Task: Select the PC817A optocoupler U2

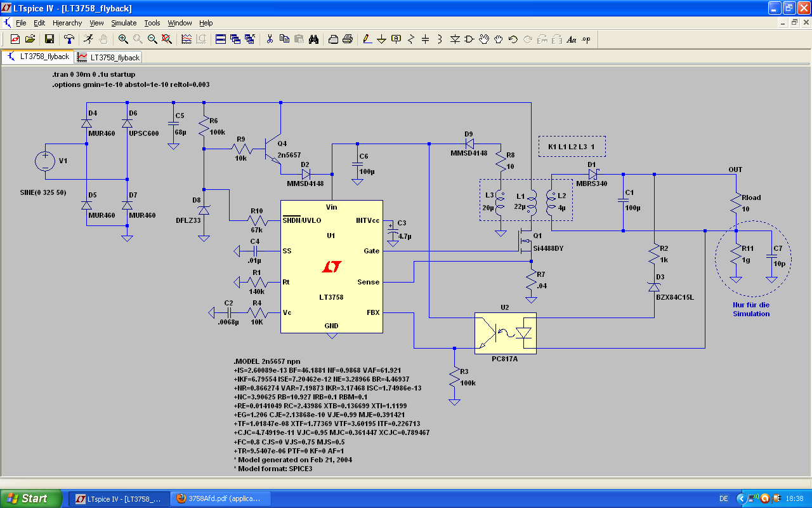Action: pyautogui.click(x=506, y=333)
